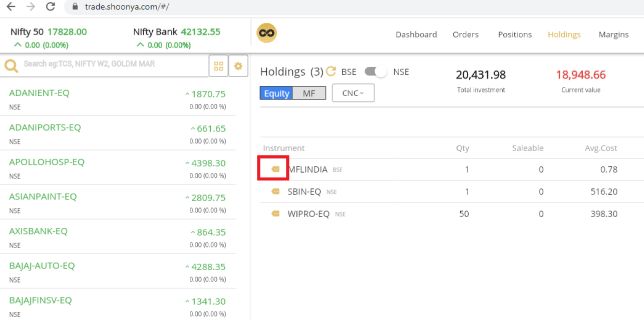Click APOLLOHOSP price 4398.30
The height and width of the screenshot is (320, 644).
pyautogui.click(x=208, y=163)
